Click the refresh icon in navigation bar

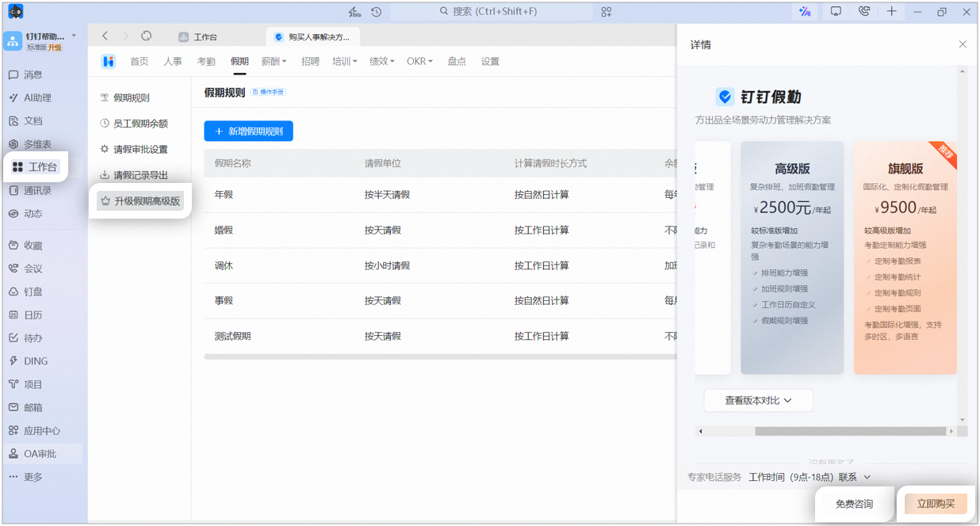tap(147, 36)
